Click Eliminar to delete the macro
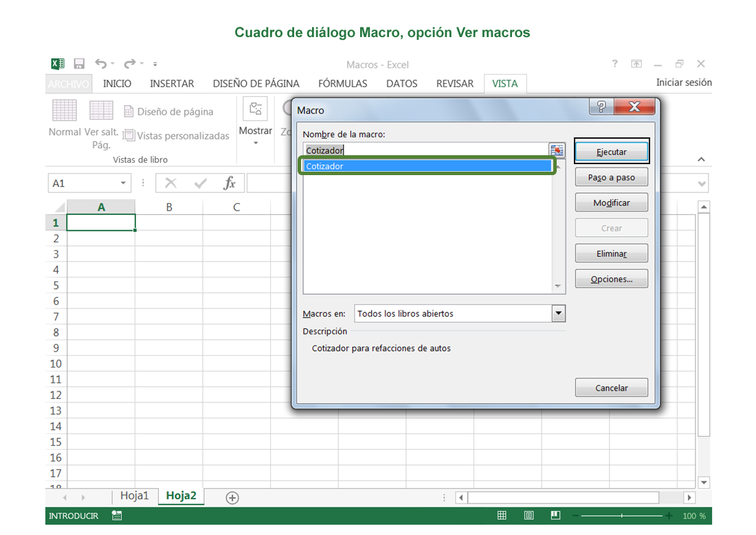Screen dimensions: 756x535 [x=612, y=253]
